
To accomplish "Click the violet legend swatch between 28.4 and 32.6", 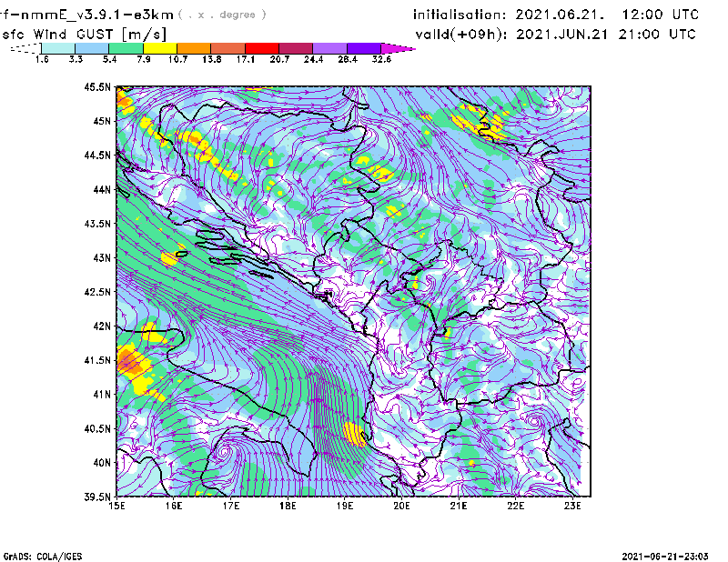I will 364,48.
